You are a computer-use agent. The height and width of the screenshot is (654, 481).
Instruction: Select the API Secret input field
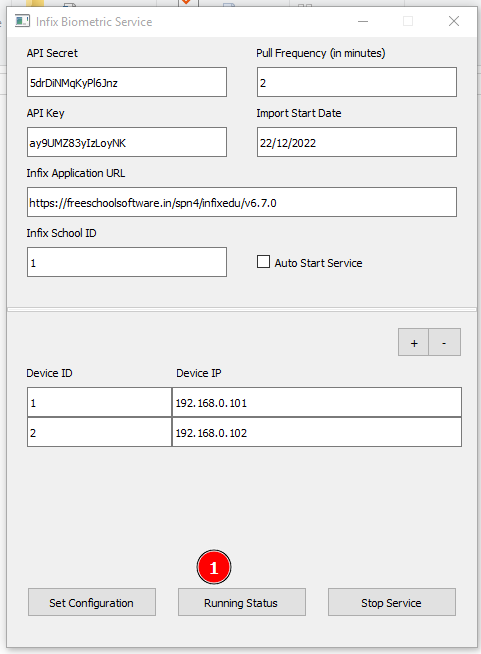pyautogui.click(x=127, y=82)
